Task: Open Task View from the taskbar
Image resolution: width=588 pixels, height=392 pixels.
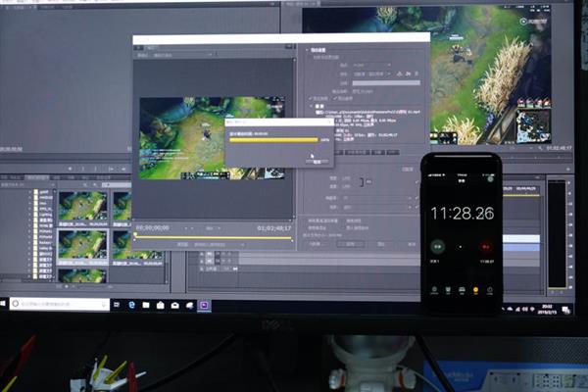Action: point(117,305)
